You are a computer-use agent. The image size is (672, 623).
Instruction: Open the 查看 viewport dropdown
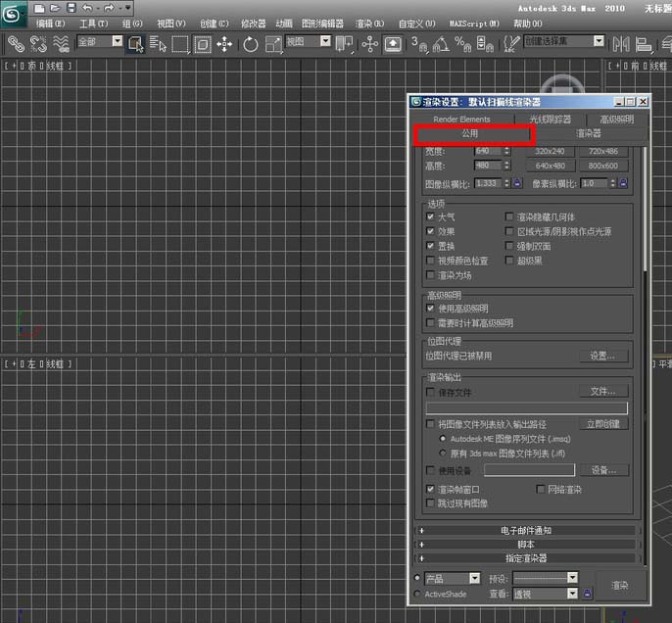point(572,594)
